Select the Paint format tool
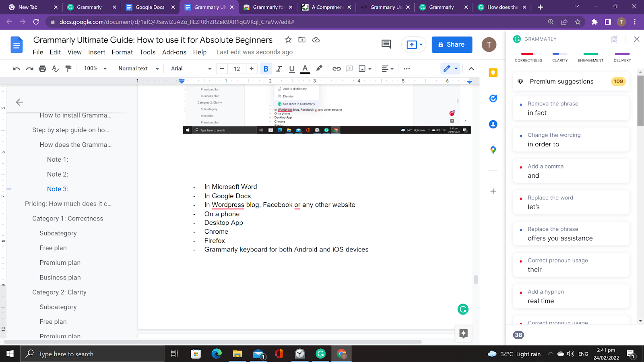 click(x=68, y=69)
